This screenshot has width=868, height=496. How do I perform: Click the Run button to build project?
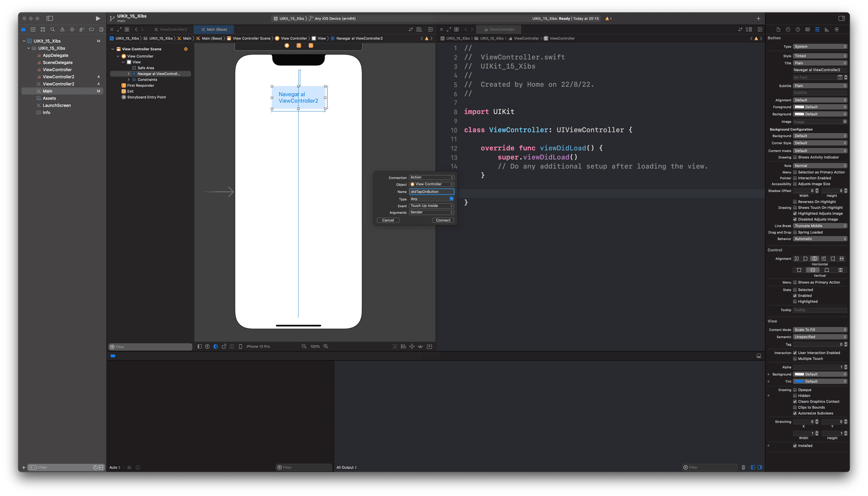[98, 18]
